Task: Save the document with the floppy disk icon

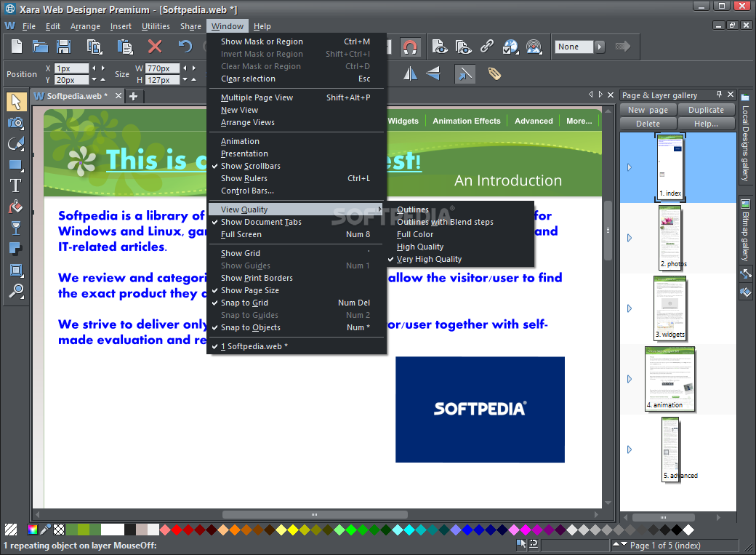Action: point(64,47)
